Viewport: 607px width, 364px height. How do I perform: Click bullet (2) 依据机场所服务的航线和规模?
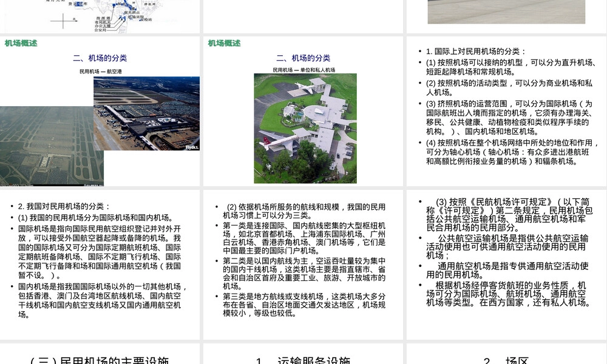[304, 211]
